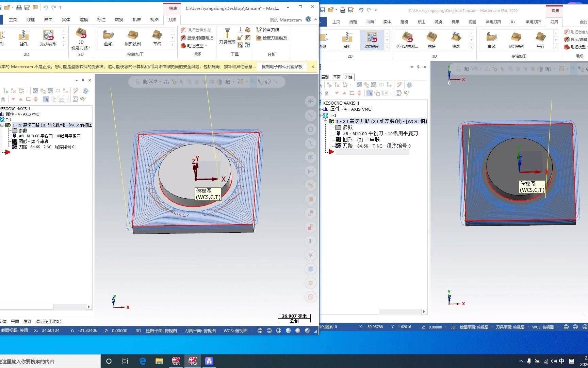This screenshot has height=368, width=588.
Task: Open the 机床 ribbon tab
Action: coord(136,20)
